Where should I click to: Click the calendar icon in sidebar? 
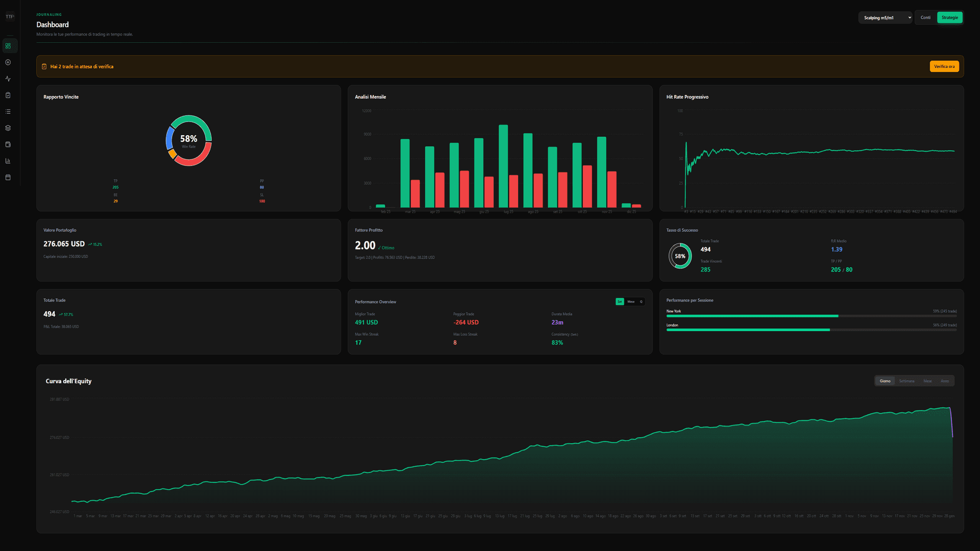pyautogui.click(x=8, y=177)
